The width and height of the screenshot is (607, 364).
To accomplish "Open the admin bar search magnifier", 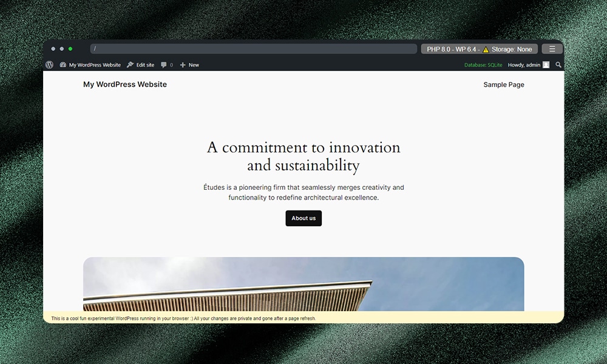I will pos(558,64).
